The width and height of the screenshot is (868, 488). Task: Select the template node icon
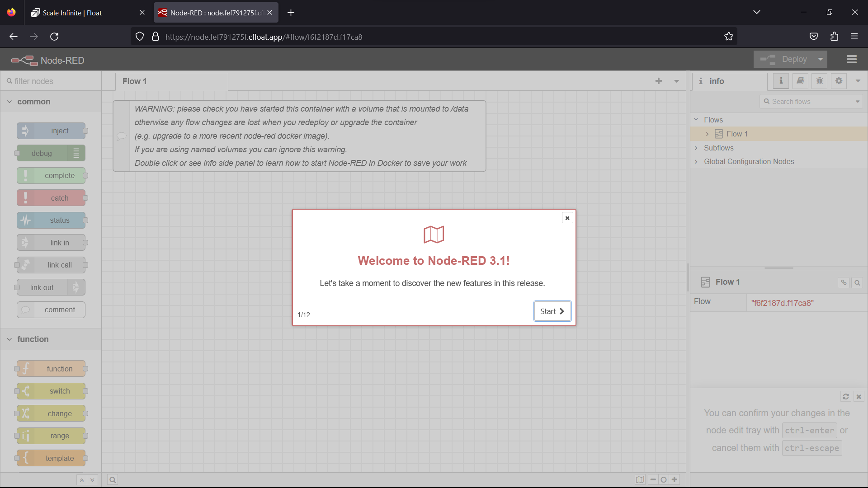(26, 458)
